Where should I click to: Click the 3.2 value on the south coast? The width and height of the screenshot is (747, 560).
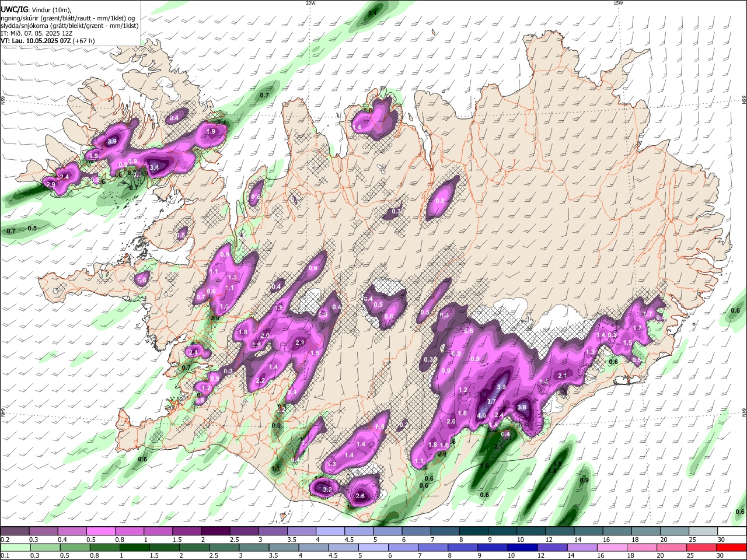pos(327,489)
